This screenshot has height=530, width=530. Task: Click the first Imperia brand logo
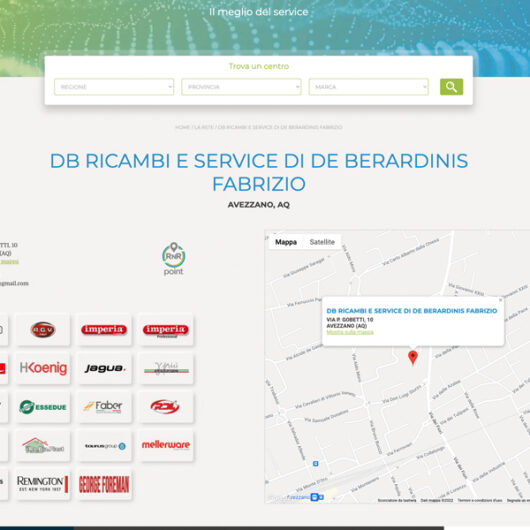(104, 330)
